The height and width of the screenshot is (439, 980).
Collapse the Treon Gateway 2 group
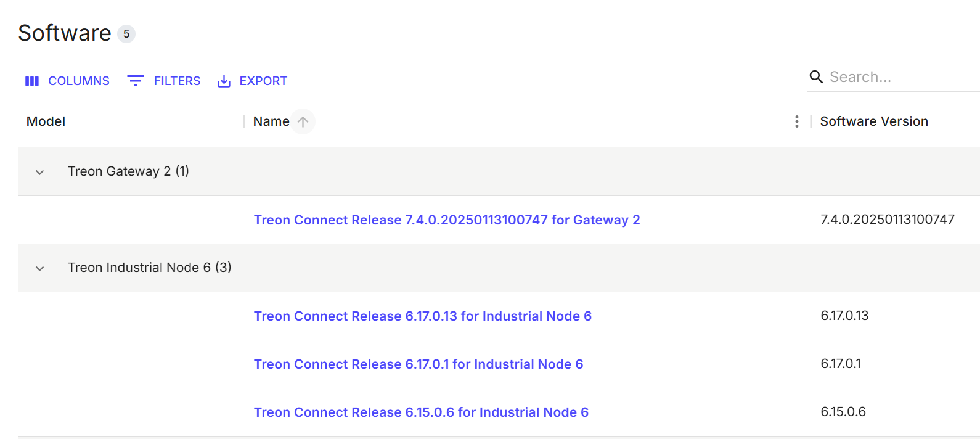[39, 172]
